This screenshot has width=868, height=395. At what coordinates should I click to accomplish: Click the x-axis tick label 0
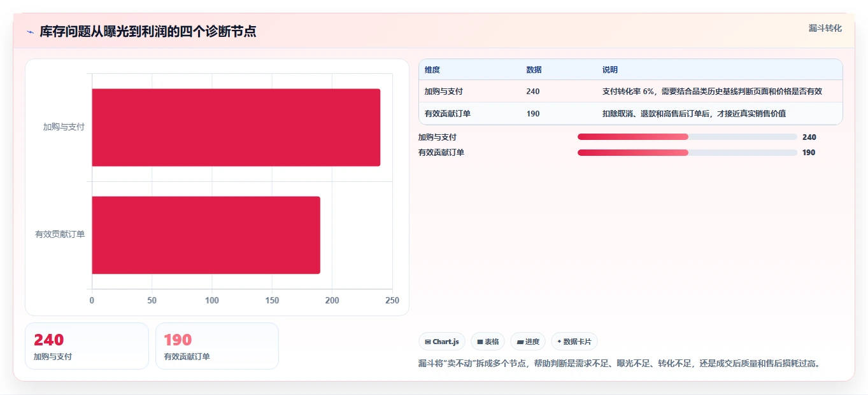(x=92, y=300)
